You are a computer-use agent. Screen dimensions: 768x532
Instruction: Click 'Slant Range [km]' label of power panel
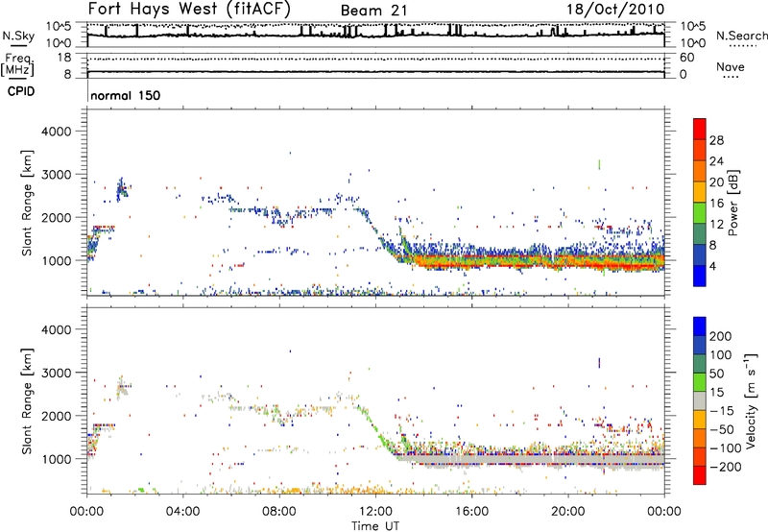(28, 203)
